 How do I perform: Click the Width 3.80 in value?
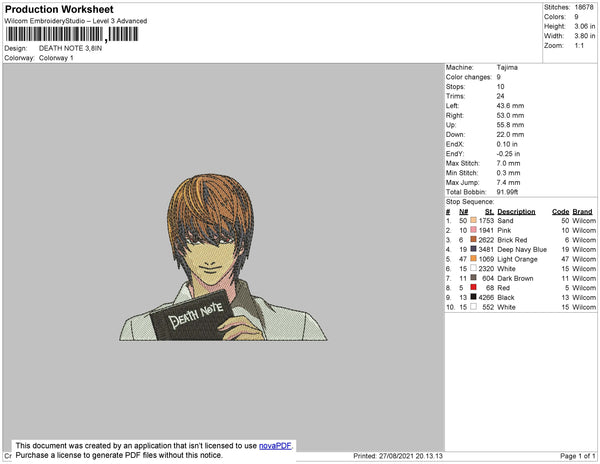[585, 36]
